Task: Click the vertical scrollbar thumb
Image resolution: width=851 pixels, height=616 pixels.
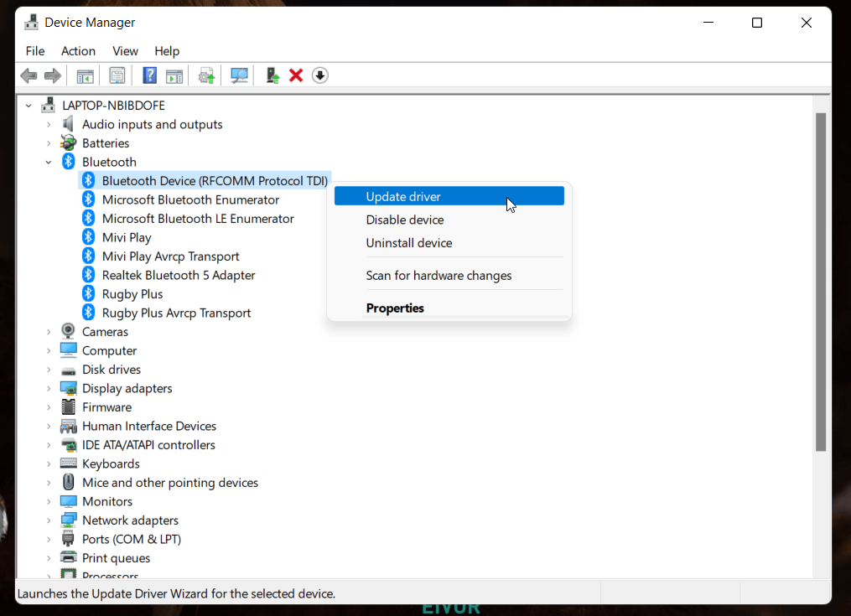Action: [x=821, y=282]
